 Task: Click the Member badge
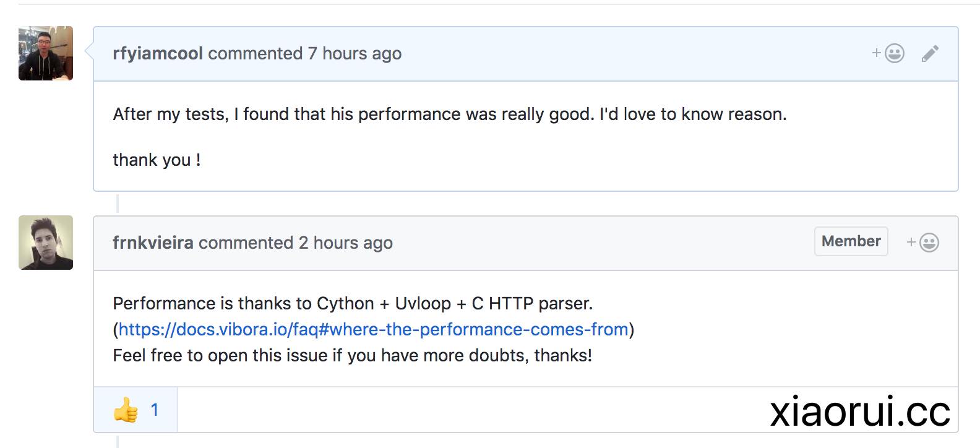pos(851,241)
